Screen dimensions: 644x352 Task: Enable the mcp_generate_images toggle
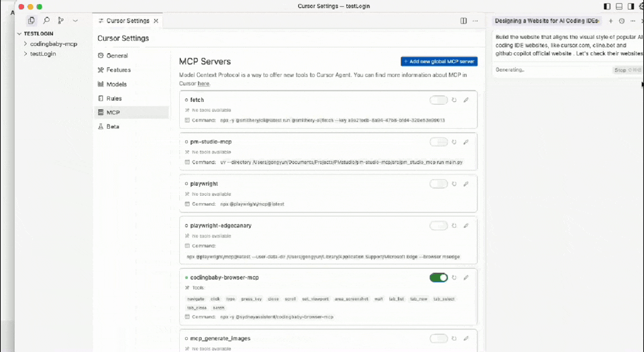pos(439,339)
